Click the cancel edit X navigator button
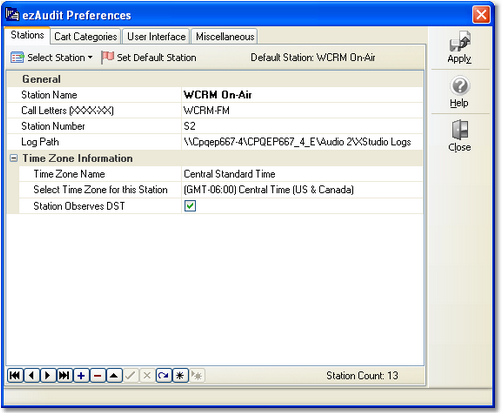The image size is (502, 415). click(147, 376)
